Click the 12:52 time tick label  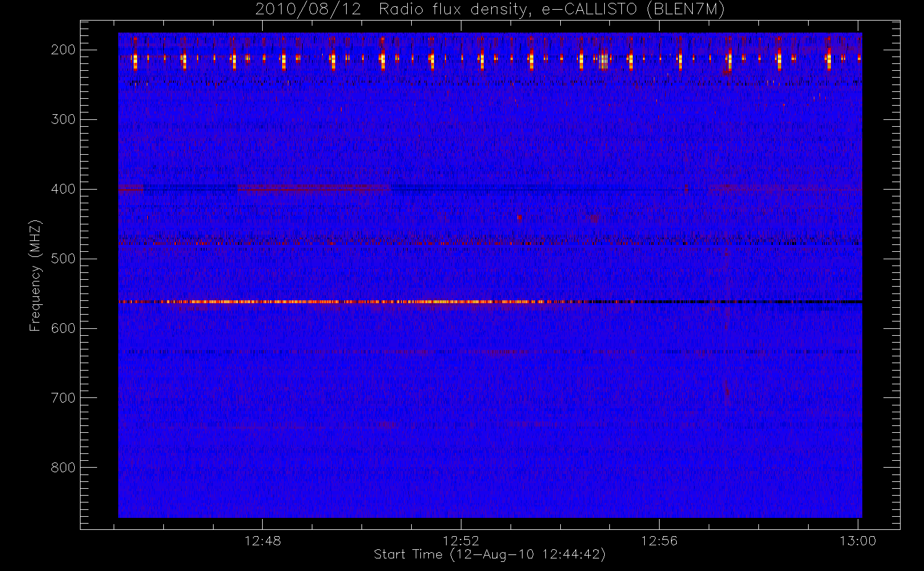click(461, 541)
